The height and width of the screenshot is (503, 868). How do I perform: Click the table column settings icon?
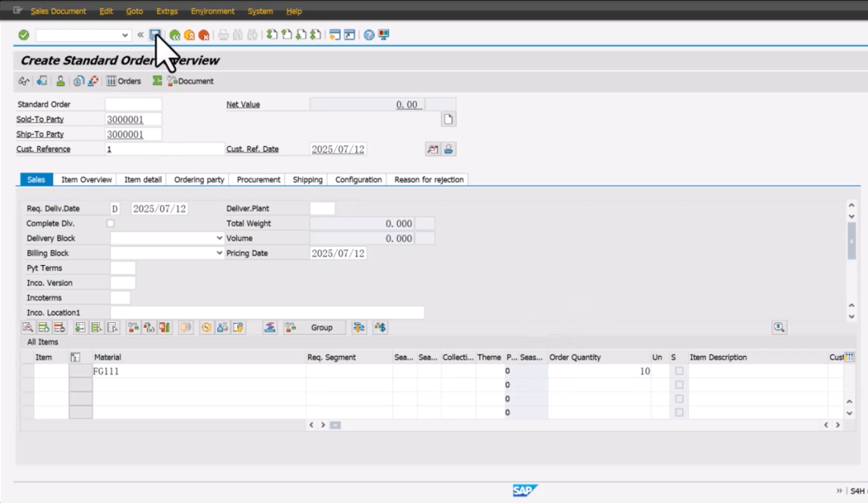(850, 357)
